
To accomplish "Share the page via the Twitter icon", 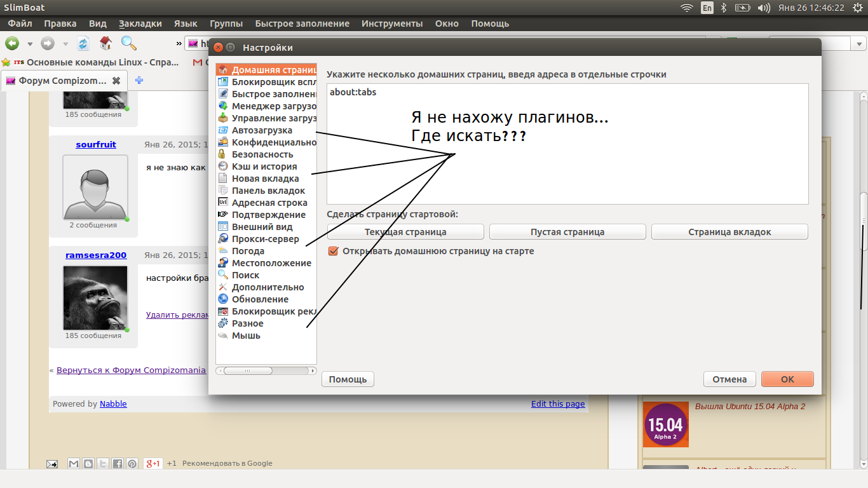I will [102, 464].
